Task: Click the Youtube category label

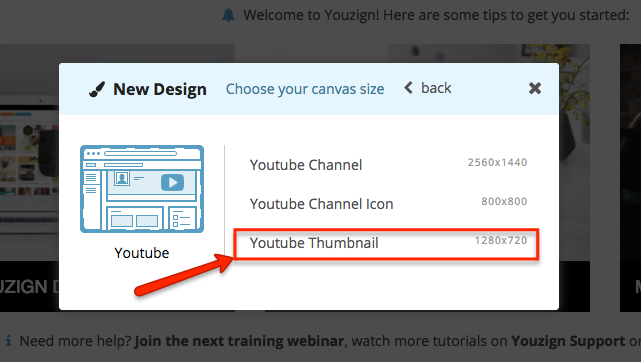Action: point(141,253)
